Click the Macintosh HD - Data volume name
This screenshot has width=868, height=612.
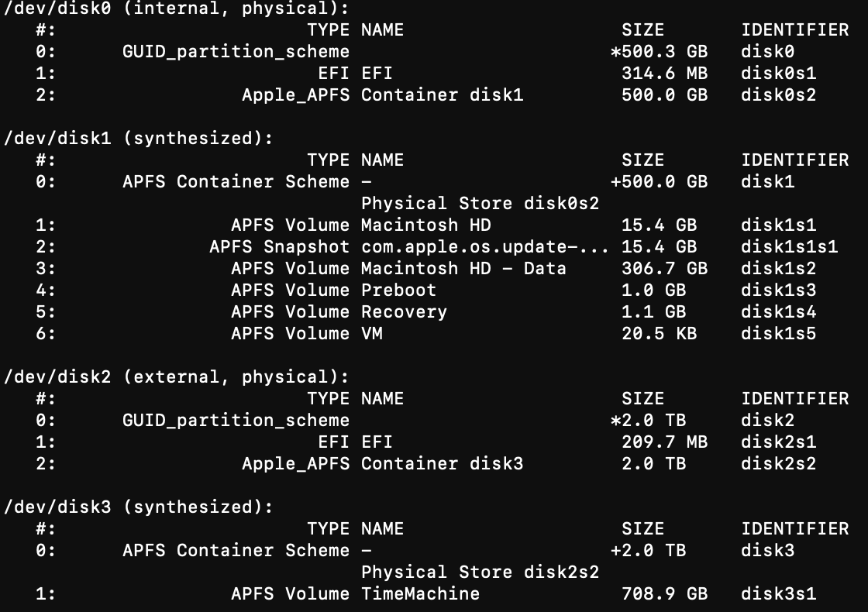tap(463, 269)
